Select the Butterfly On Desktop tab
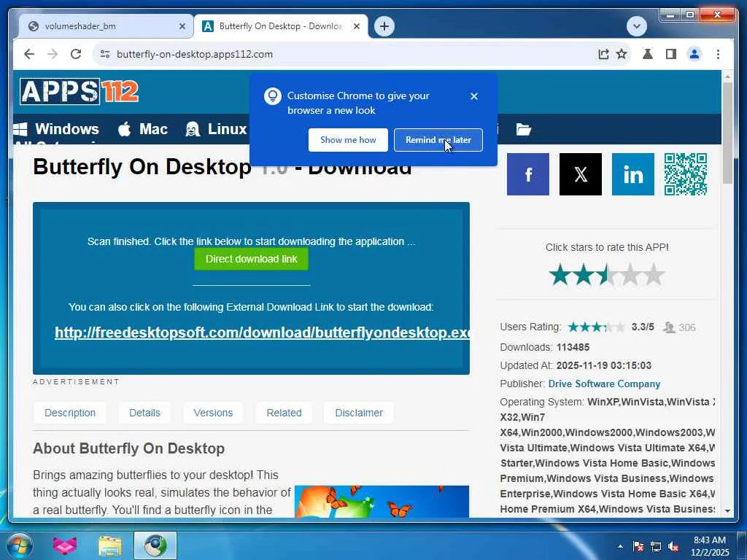Viewport: 747px width, 560px height. pos(281,26)
